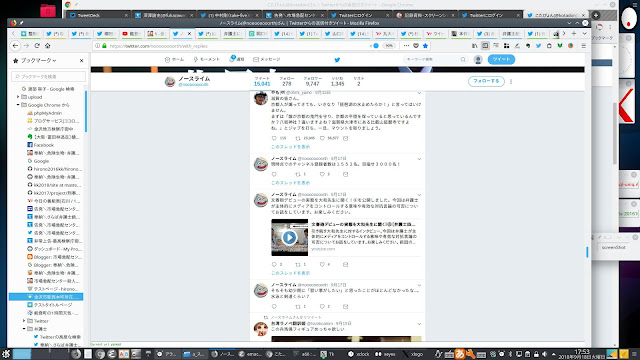Image resolution: width=640 pixels, height=360 pixels.
Task: Collapse the Google Chrome bookmark folder
Action: click(18, 105)
